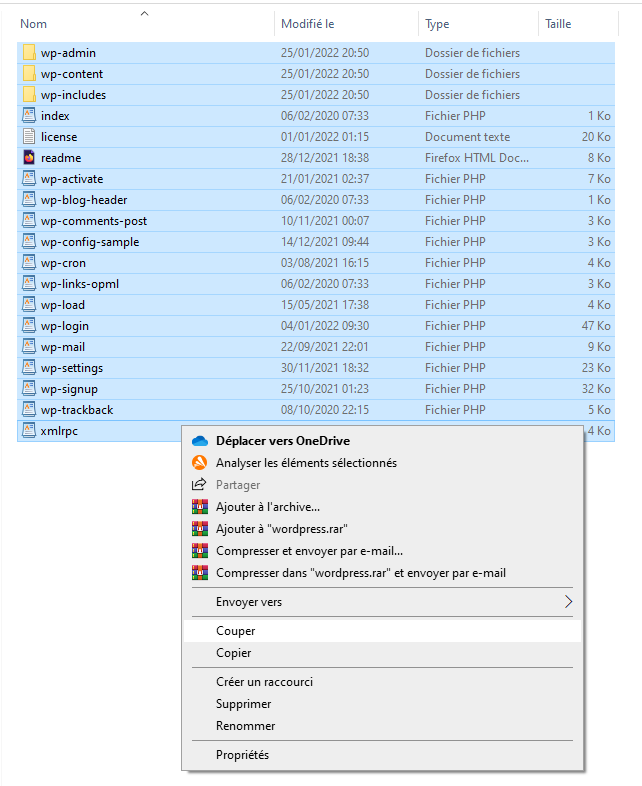Click the wp-includes folder icon
The image size is (642, 786).
(29, 94)
